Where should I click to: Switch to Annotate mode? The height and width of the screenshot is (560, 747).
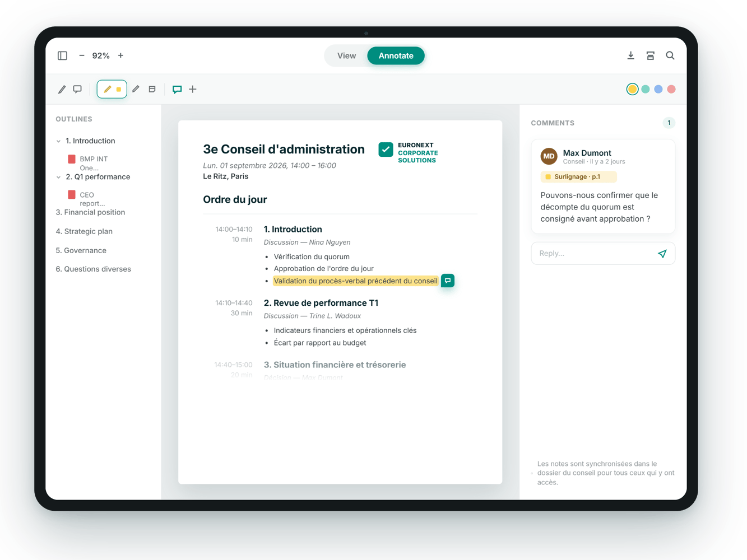click(x=396, y=55)
